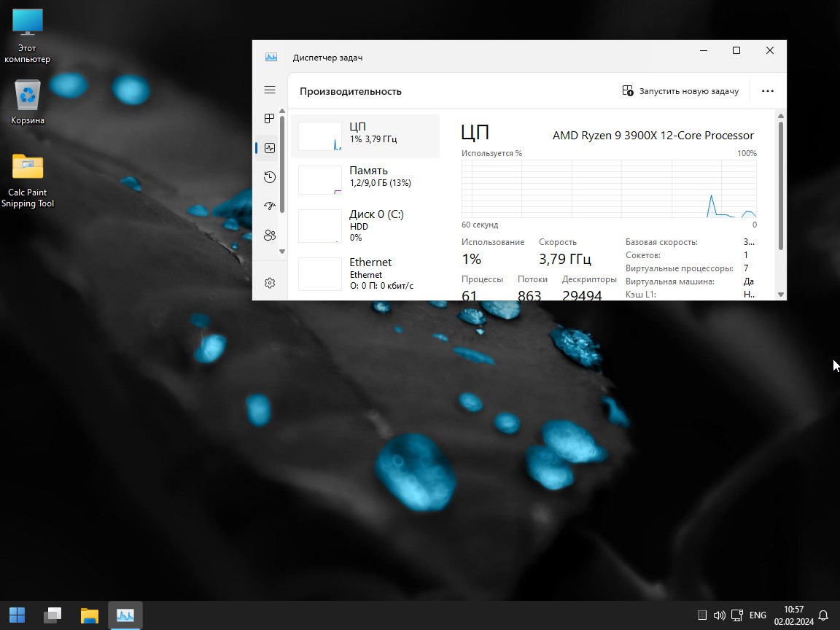Click the details pane vertical scrollbar thumb
This screenshot has width=840, height=630.
point(780,185)
